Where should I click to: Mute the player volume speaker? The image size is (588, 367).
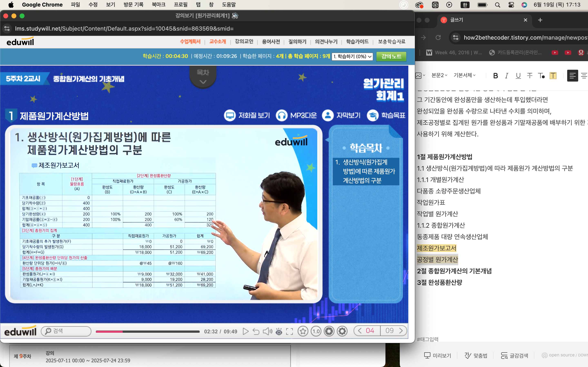point(267,331)
